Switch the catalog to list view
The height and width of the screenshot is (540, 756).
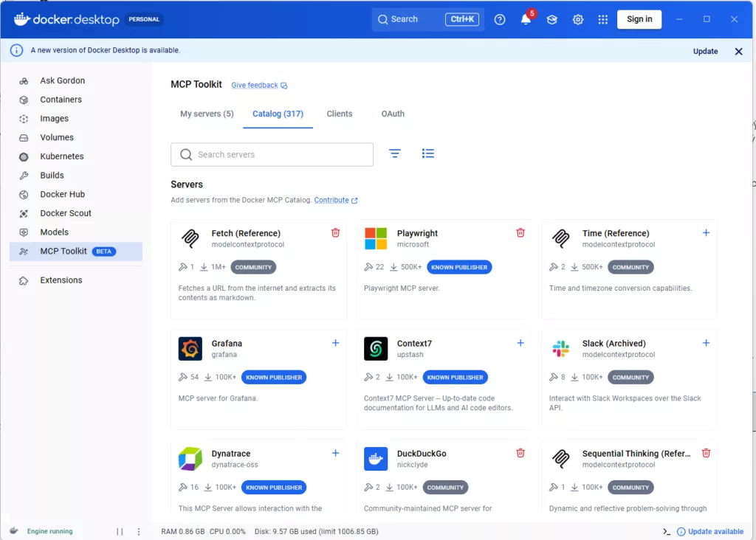coord(428,153)
